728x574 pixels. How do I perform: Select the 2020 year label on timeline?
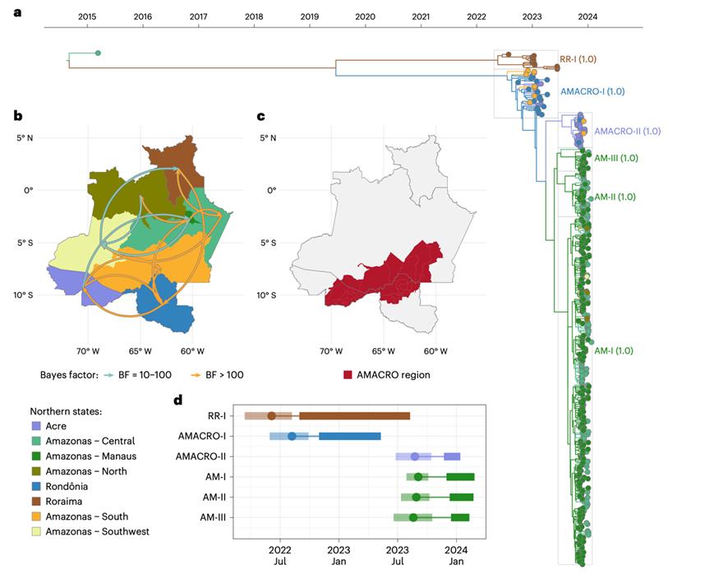click(365, 16)
